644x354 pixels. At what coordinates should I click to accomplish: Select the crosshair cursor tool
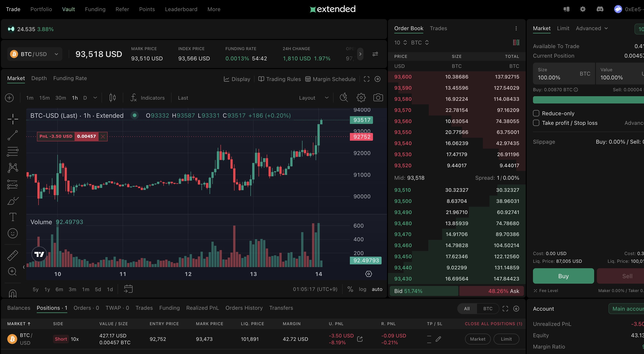click(12, 119)
